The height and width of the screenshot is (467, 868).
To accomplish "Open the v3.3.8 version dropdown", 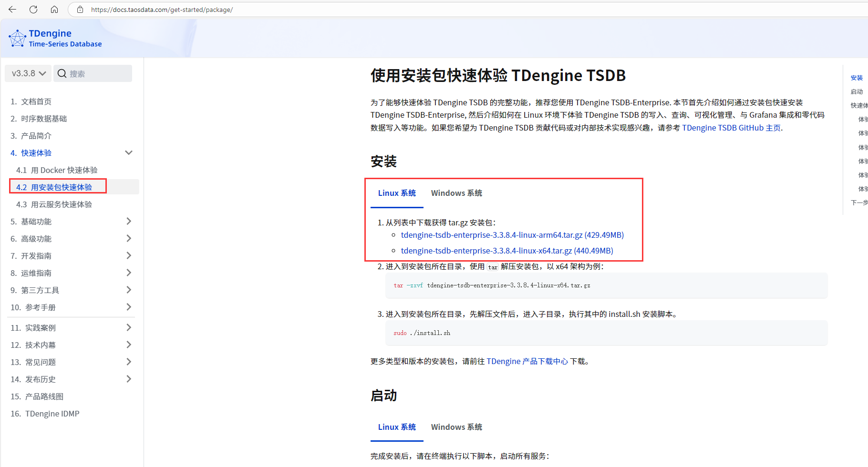I will point(27,73).
